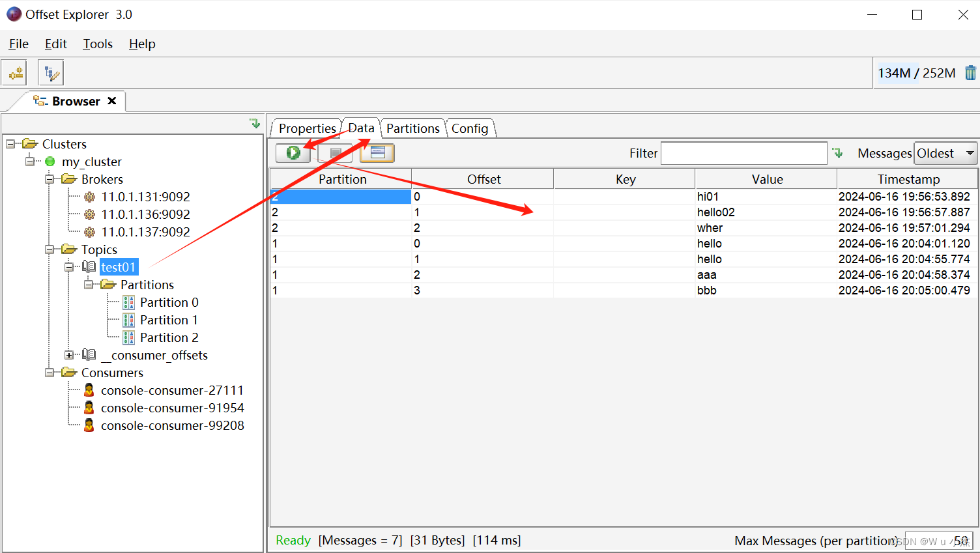Click the Max Messages per partition field

(938, 541)
